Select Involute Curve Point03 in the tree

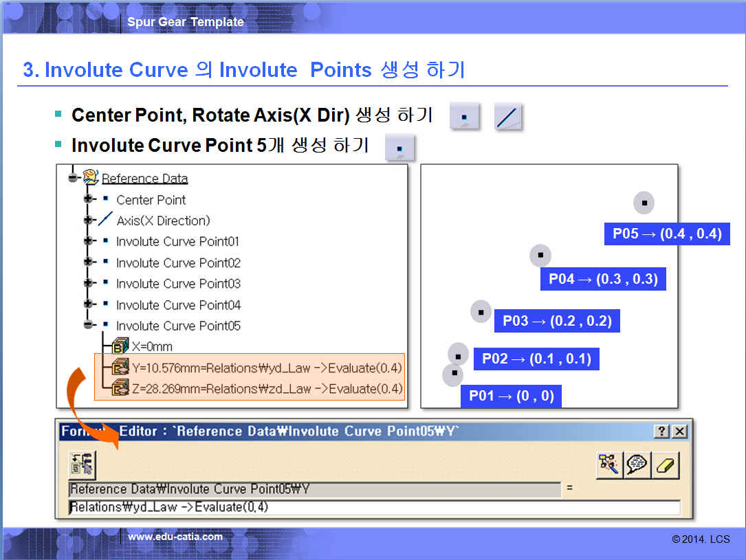pyautogui.click(x=178, y=284)
